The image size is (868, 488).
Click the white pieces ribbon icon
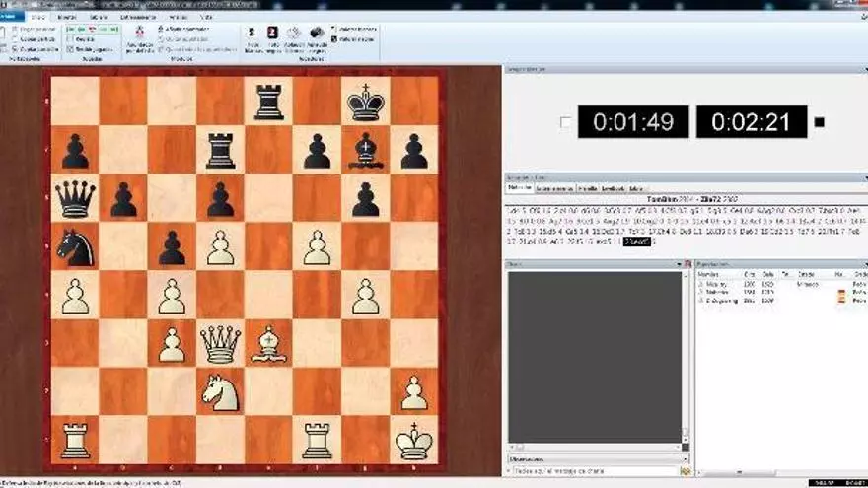[x=253, y=34]
